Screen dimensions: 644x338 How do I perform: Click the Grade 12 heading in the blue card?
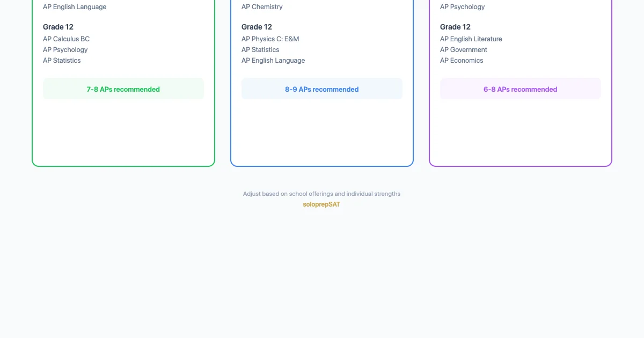(x=257, y=27)
